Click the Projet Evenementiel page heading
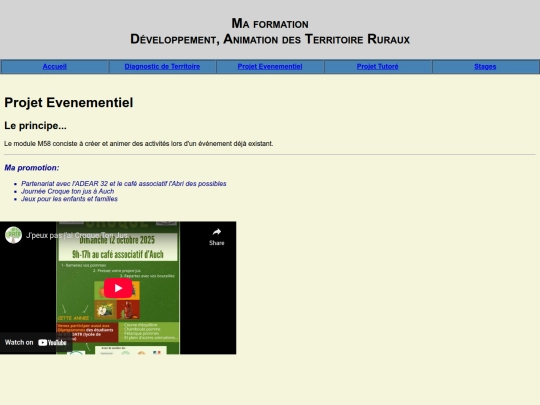Screen dimensions: 540x405 69,103
